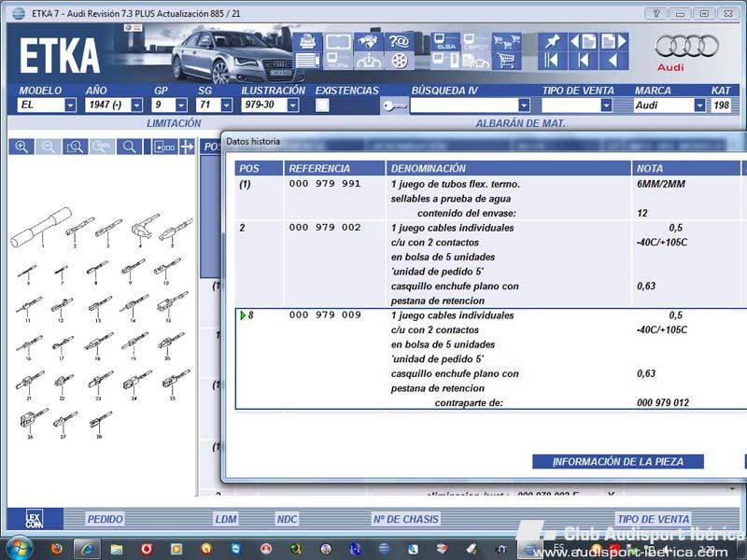This screenshot has height=560, width=747.
Task: Click the 6MM/2MM note cell
Action: coord(661,184)
